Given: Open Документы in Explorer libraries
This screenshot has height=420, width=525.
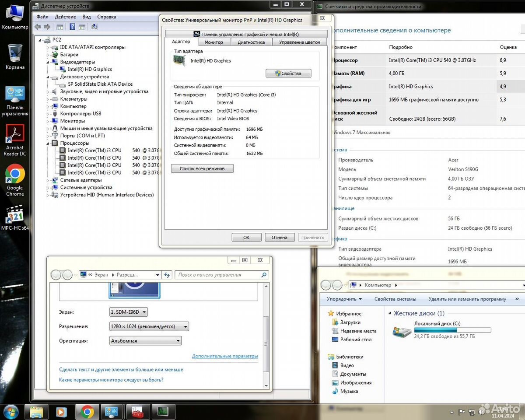Looking at the screenshot, I should pyautogui.click(x=353, y=374).
